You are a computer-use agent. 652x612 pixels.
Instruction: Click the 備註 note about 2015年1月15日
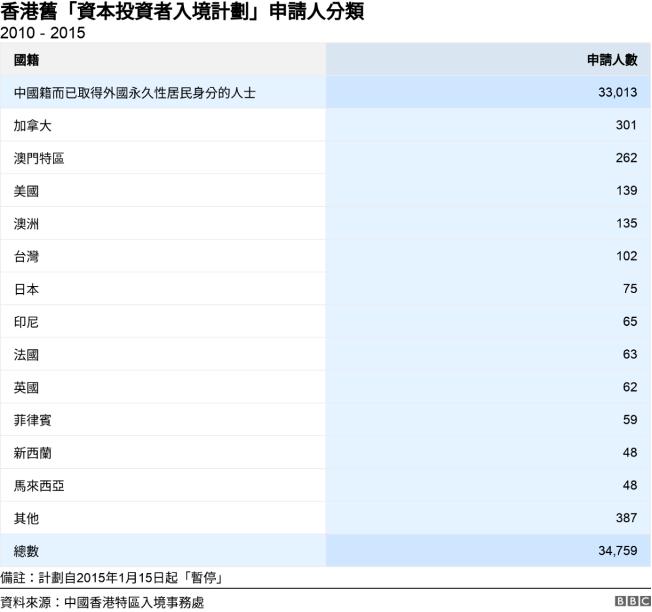pos(112,578)
